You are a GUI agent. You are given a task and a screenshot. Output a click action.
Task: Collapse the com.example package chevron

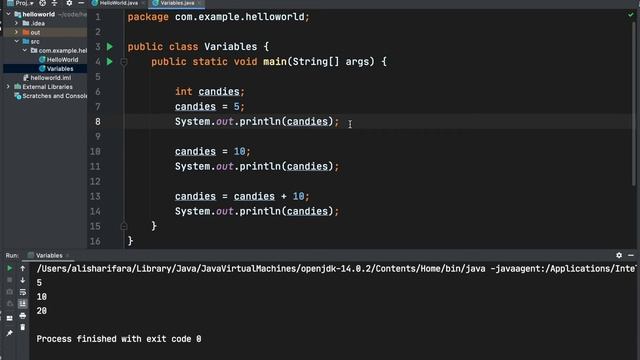25,50
